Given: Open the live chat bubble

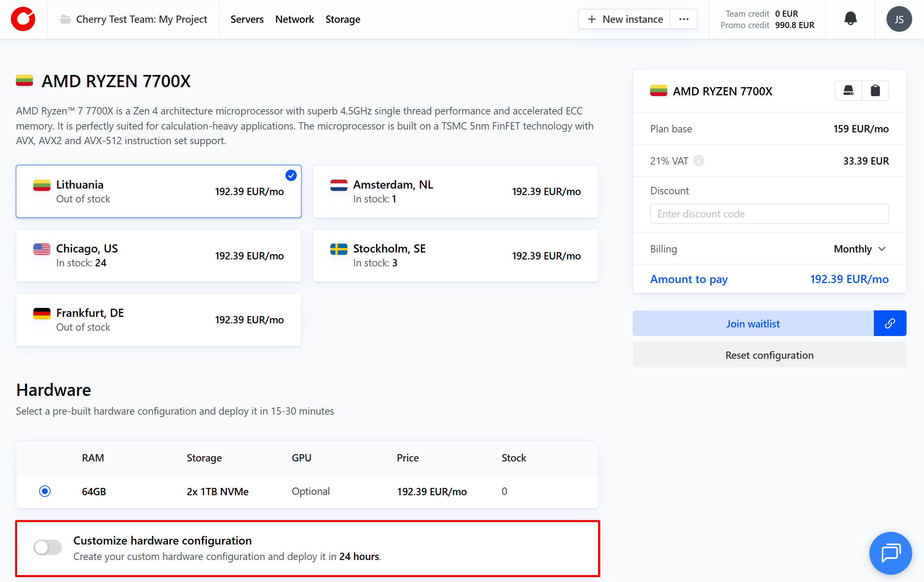Looking at the screenshot, I should pyautogui.click(x=890, y=553).
